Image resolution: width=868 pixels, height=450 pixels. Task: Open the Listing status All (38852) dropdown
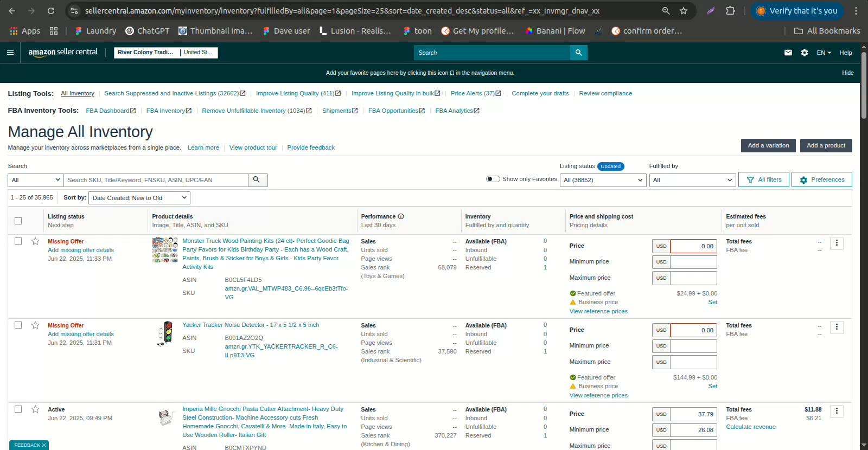tap(603, 180)
